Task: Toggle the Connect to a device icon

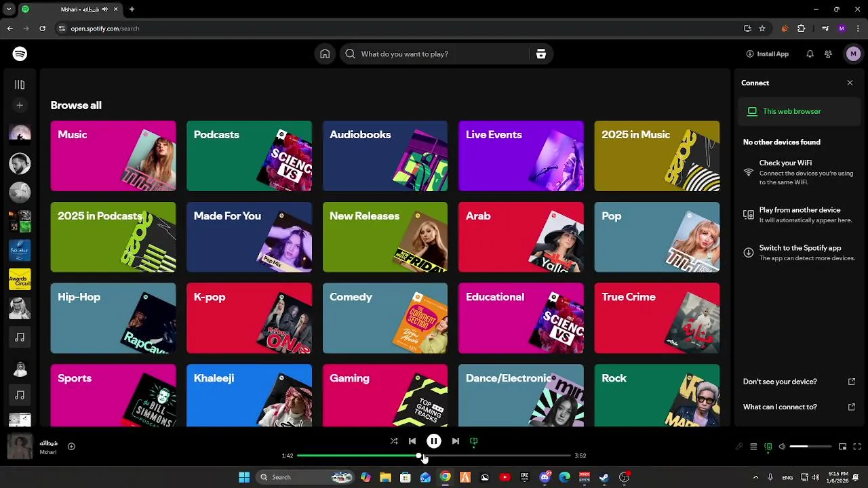Action: click(768, 447)
